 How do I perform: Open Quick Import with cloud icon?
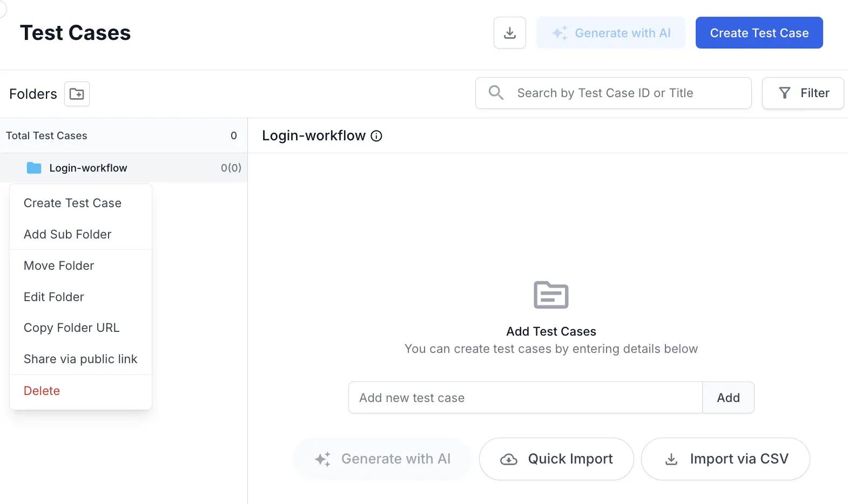click(556, 459)
